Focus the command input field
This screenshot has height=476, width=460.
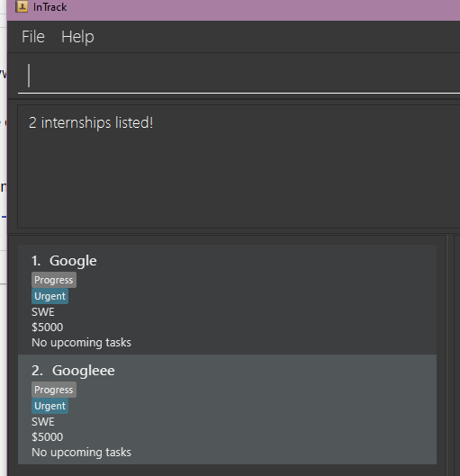(x=239, y=76)
